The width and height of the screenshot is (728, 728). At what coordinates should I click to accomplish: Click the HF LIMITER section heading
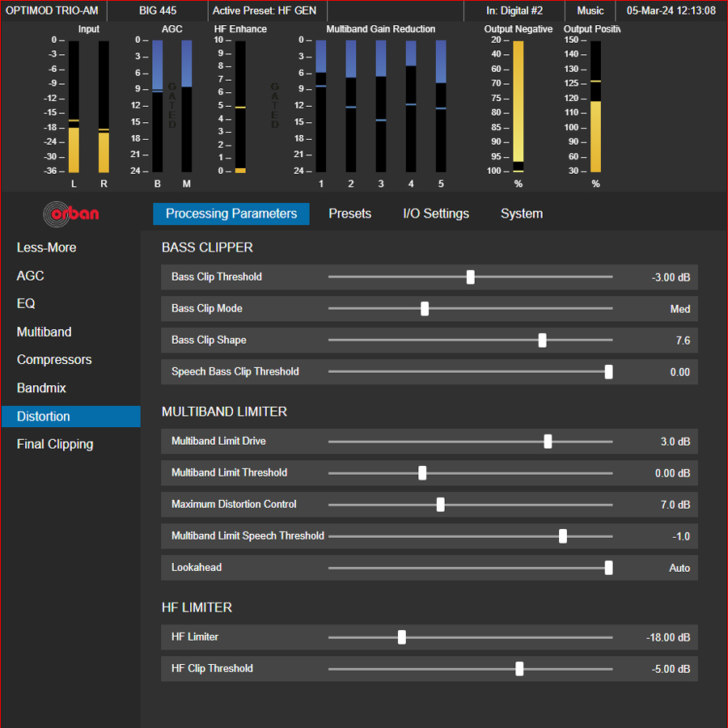197,607
